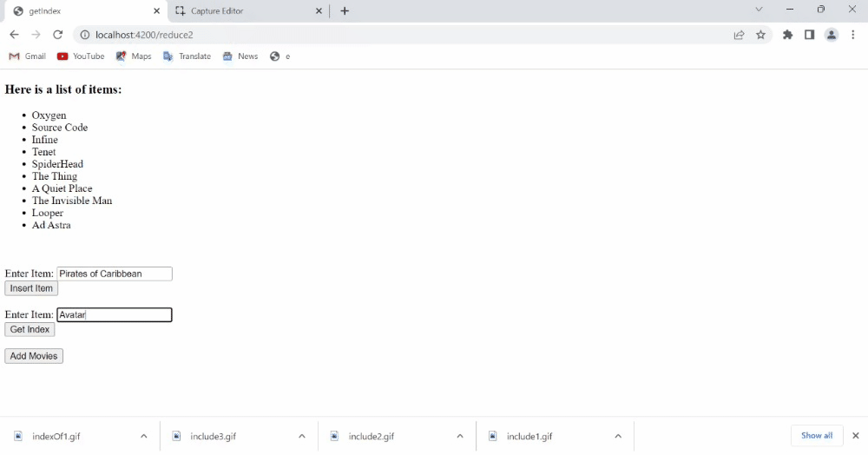Open the indexOf1.gif download
Image resolution: width=868 pixels, height=455 pixels.
tap(56, 436)
